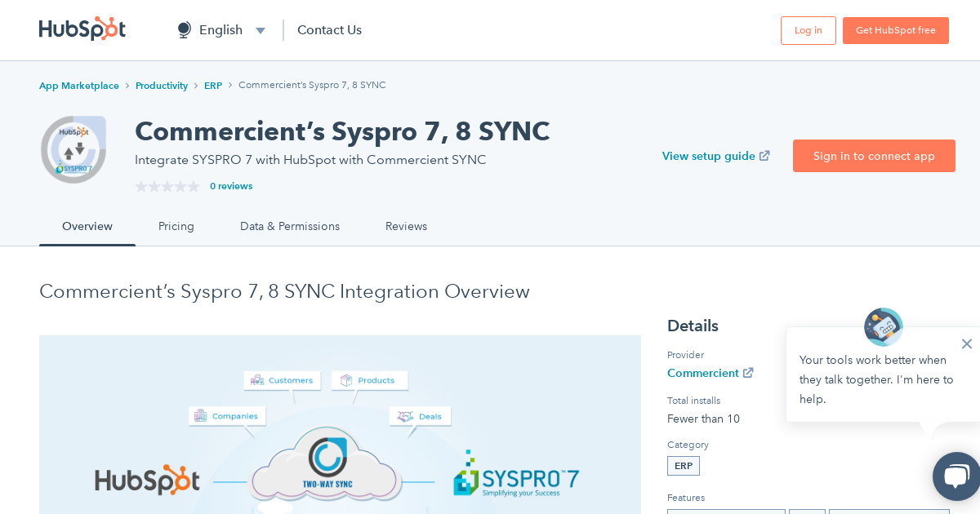Select the first rating star

[140, 186]
